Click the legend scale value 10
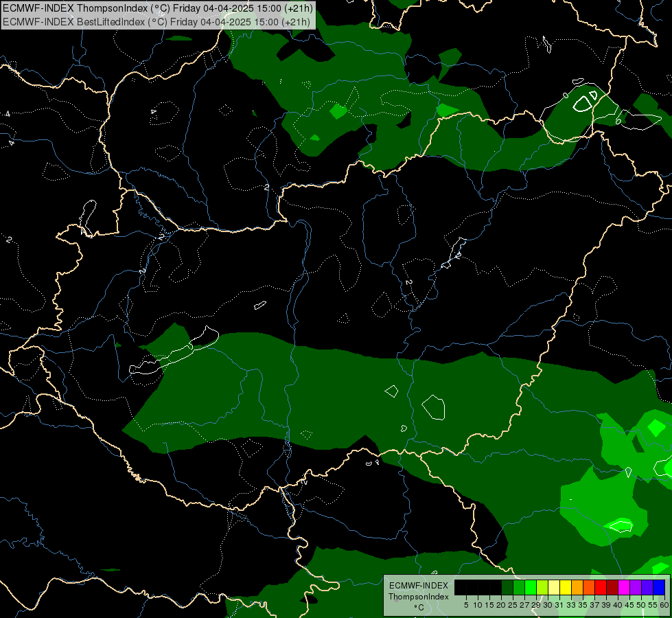 pos(478,605)
